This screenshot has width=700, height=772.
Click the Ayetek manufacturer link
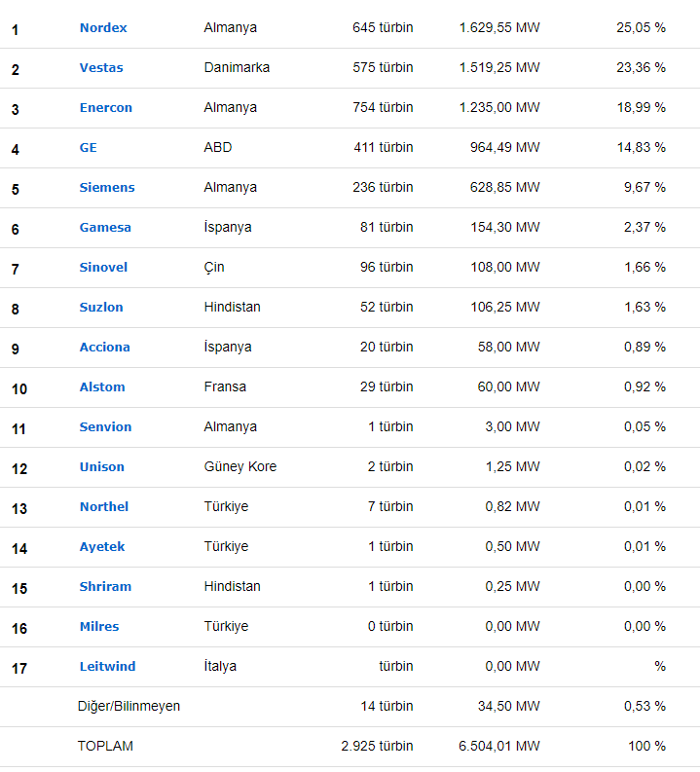click(102, 547)
